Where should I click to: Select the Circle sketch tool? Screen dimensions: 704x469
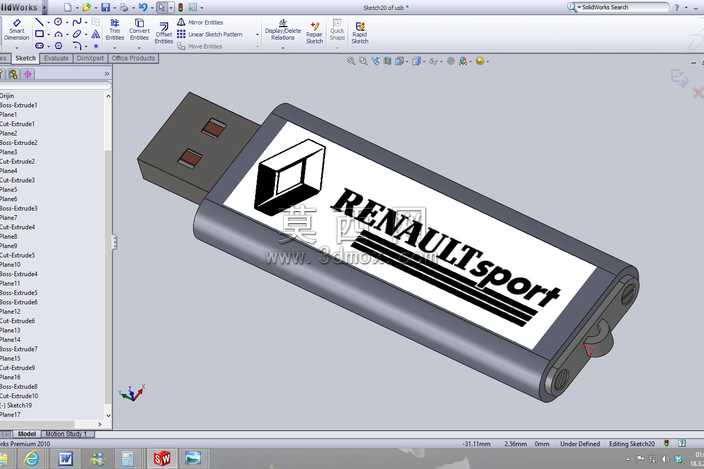[x=58, y=22]
